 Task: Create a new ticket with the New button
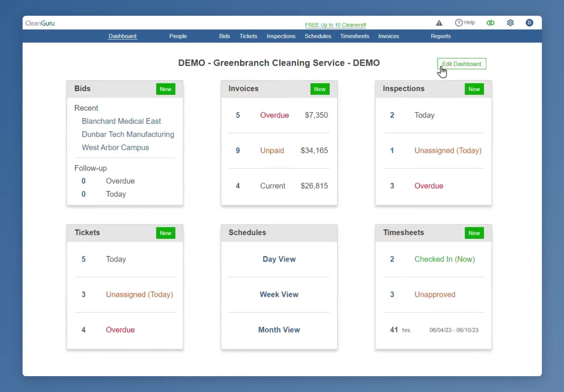pos(166,233)
